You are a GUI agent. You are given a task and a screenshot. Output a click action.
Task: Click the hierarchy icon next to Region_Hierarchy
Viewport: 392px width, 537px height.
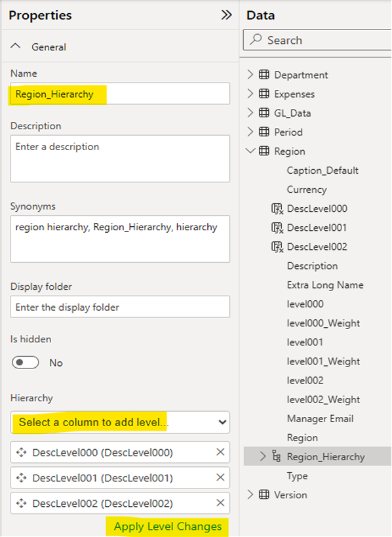coord(276,456)
